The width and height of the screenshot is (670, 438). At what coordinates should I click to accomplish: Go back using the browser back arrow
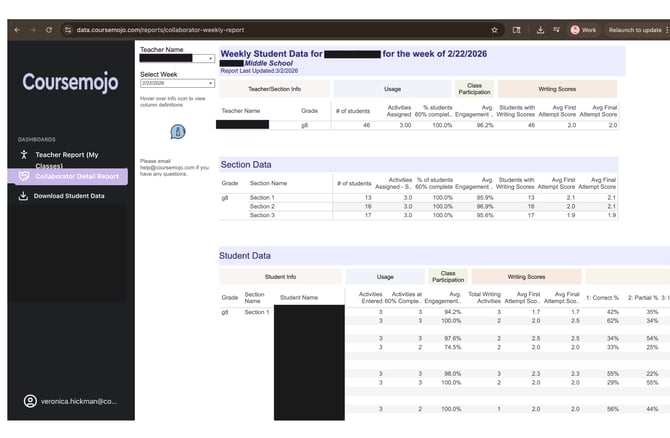pyautogui.click(x=17, y=30)
